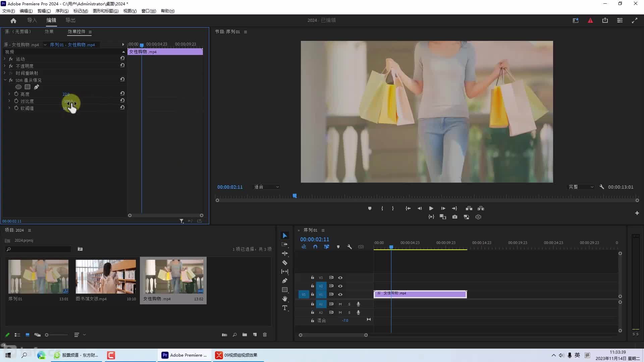Reset the Motion effect
The image size is (644, 362).
click(122, 59)
